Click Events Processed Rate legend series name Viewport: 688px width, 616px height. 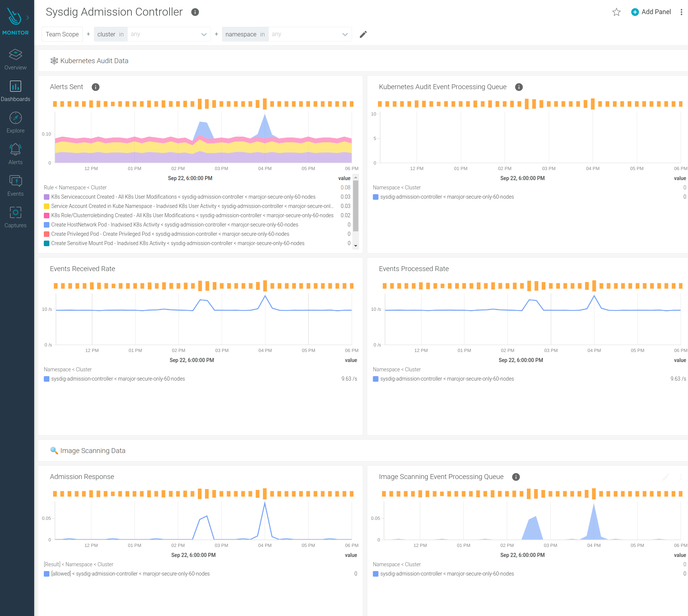(x=447, y=379)
